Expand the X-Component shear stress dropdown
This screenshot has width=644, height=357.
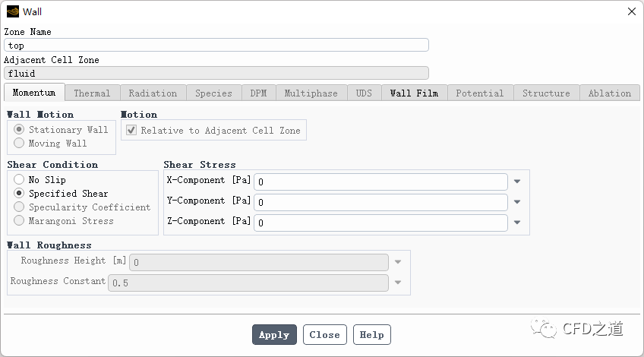[x=517, y=182]
